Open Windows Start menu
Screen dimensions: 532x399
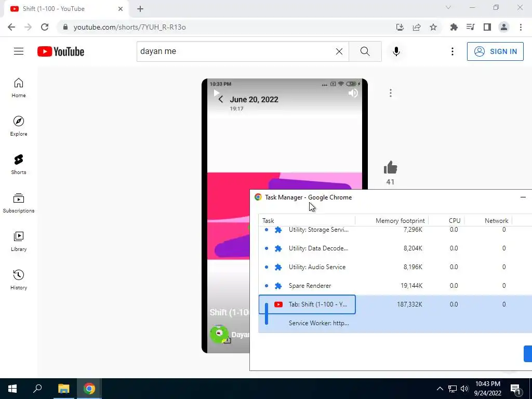[x=12, y=389]
